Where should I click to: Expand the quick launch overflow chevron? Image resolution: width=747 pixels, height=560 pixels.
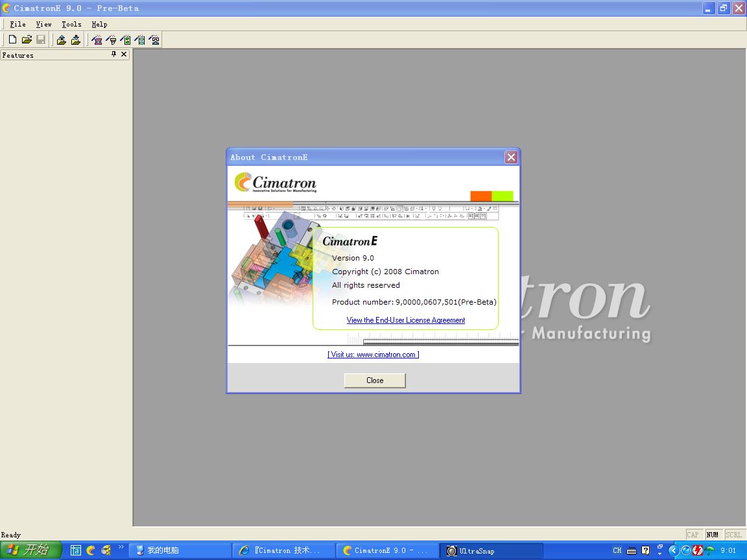[x=121, y=547]
